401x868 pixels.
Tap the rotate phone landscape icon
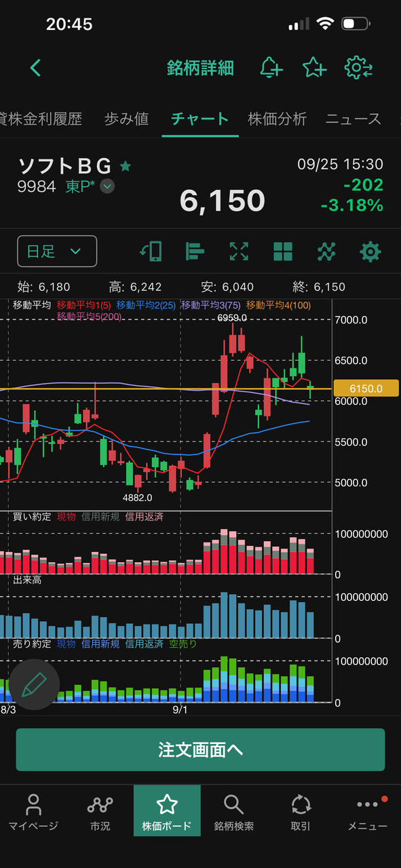tap(151, 252)
